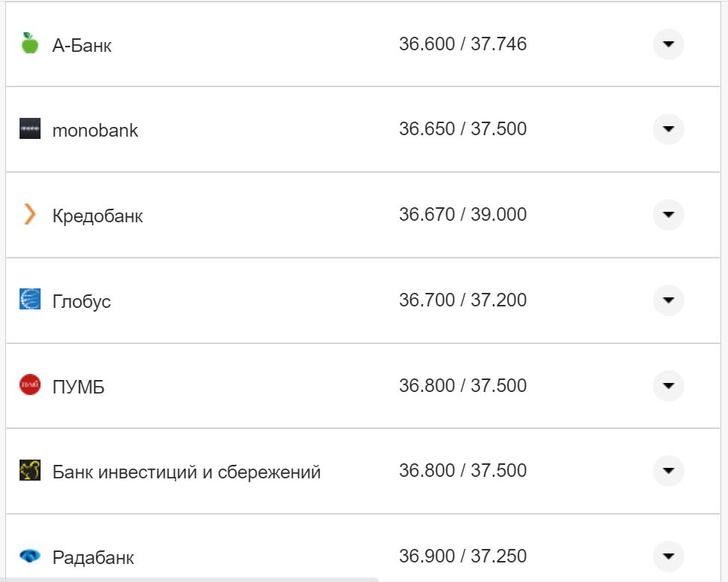The image size is (728, 582).
Task: Open the Кредобанк bank name link
Action: 98,216
